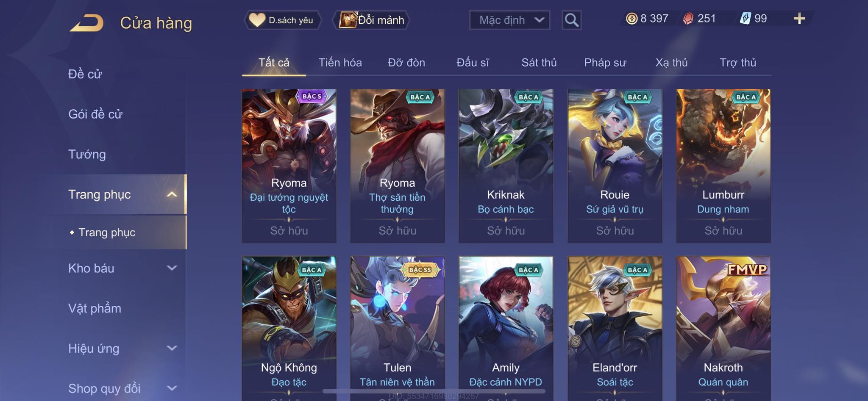Tap the blue voucher ticket icon

pyautogui.click(x=745, y=18)
